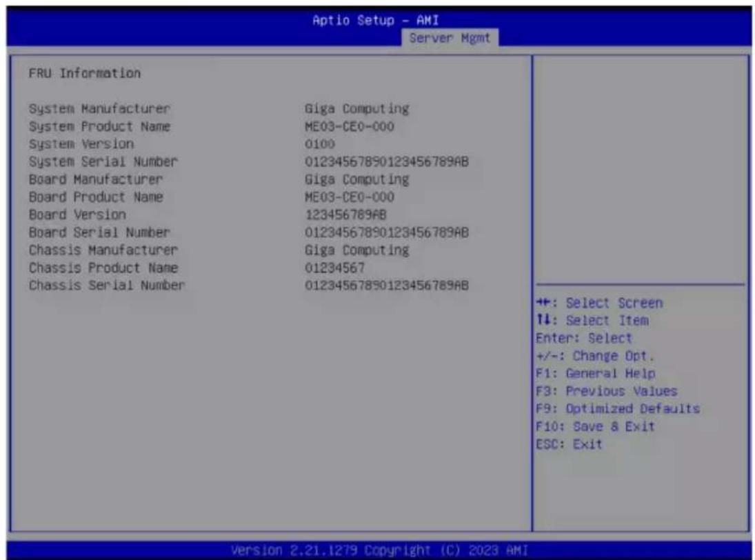Click Chassis Product Name value 01234567

[334, 268]
